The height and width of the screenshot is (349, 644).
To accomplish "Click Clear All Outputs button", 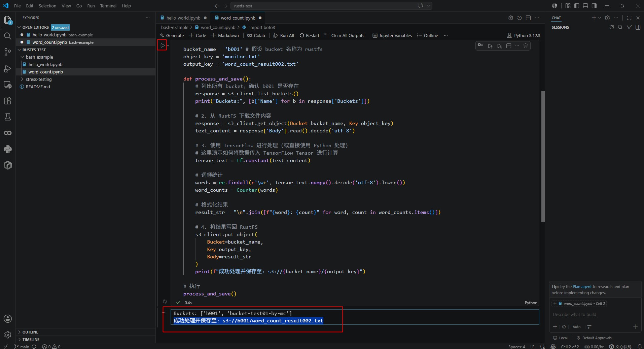I will [344, 35].
